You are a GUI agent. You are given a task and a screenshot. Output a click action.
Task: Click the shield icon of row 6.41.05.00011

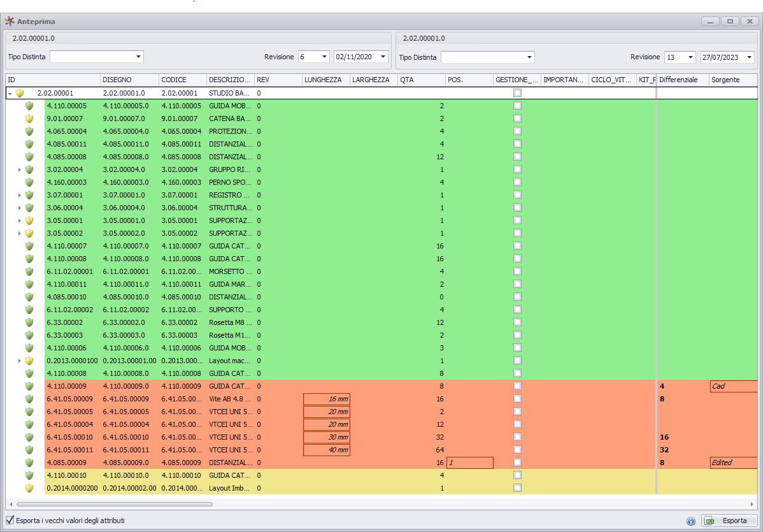click(x=29, y=450)
